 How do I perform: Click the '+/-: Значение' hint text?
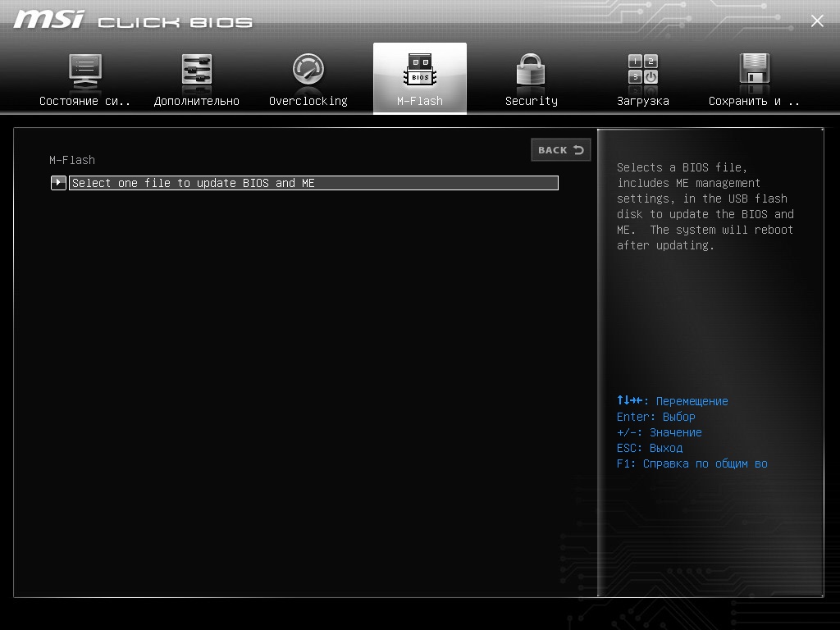[x=659, y=432]
